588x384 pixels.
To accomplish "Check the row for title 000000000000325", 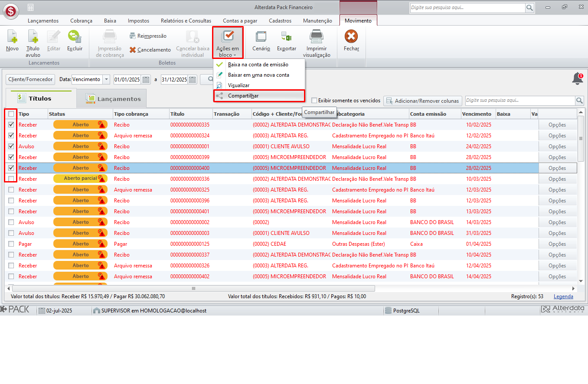I will (x=11, y=189).
